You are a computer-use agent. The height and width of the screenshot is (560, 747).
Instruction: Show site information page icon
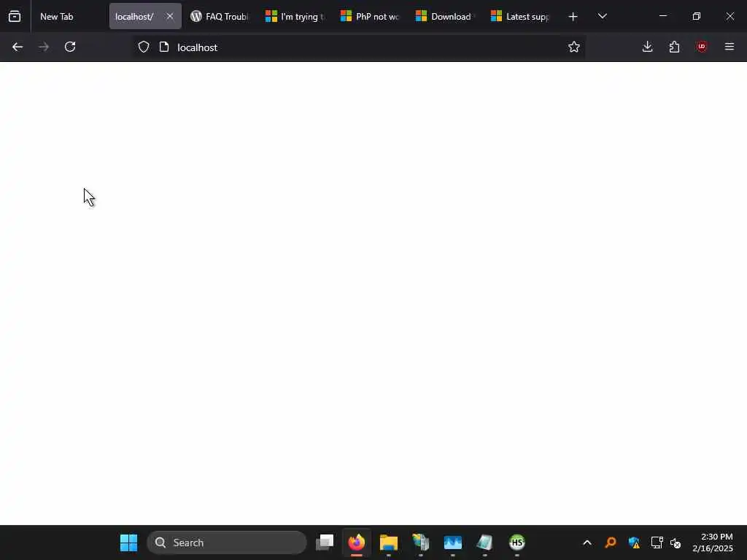pos(164,47)
